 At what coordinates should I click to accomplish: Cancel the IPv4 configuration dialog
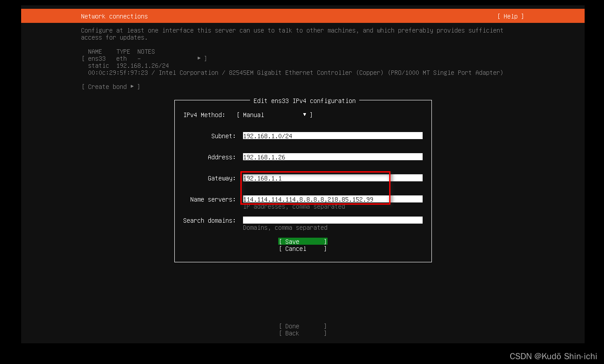[x=302, y=249]
